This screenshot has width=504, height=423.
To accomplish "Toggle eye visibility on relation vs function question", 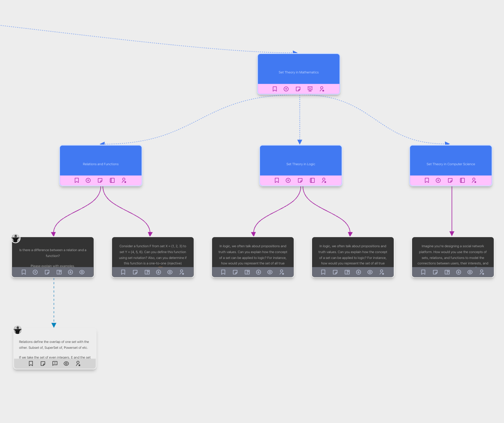I will point(82,272).
